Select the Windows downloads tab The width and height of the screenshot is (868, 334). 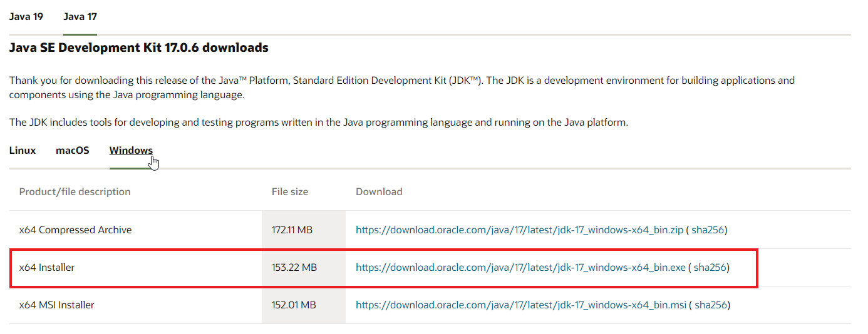(x=131, y=151)
